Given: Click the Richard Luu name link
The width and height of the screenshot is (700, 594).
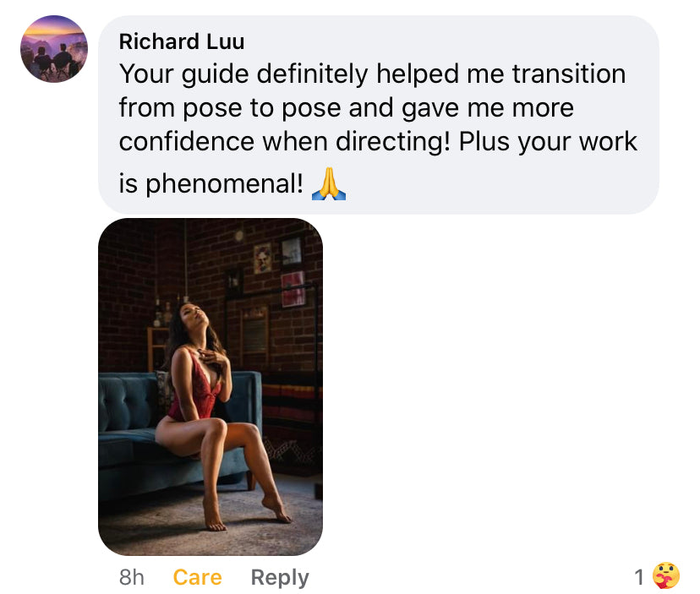Looking at the screenshot, I should 182,42.
